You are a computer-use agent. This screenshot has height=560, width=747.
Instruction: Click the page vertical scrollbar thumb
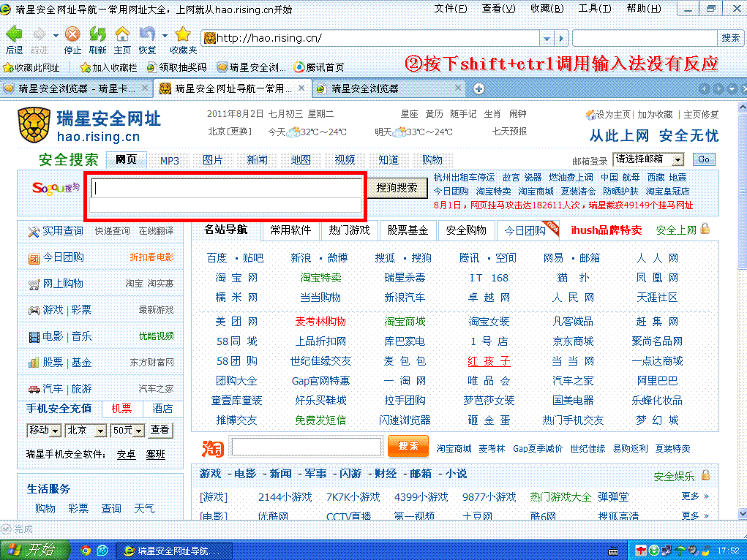742,192
